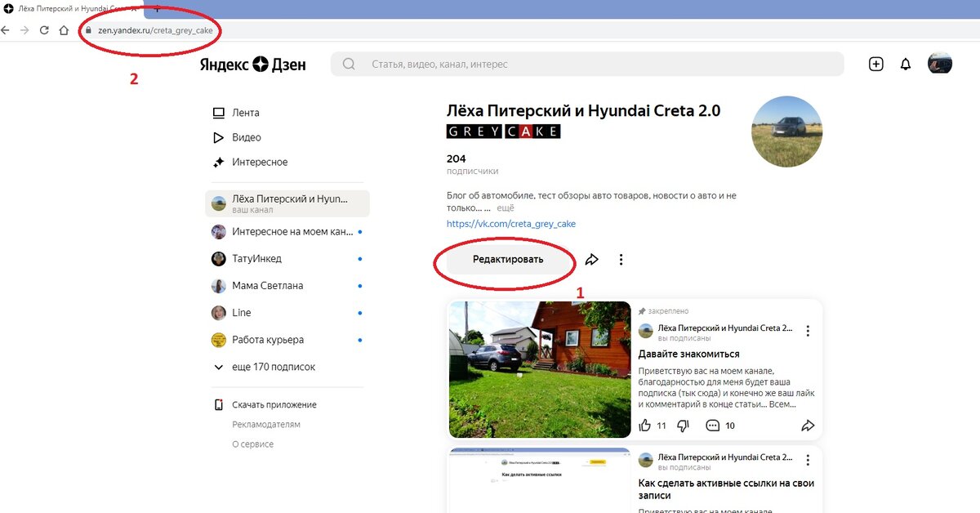Reload the page with the refresh icon
The width and height of the screenshot is (980, 513).
(44, 30)
